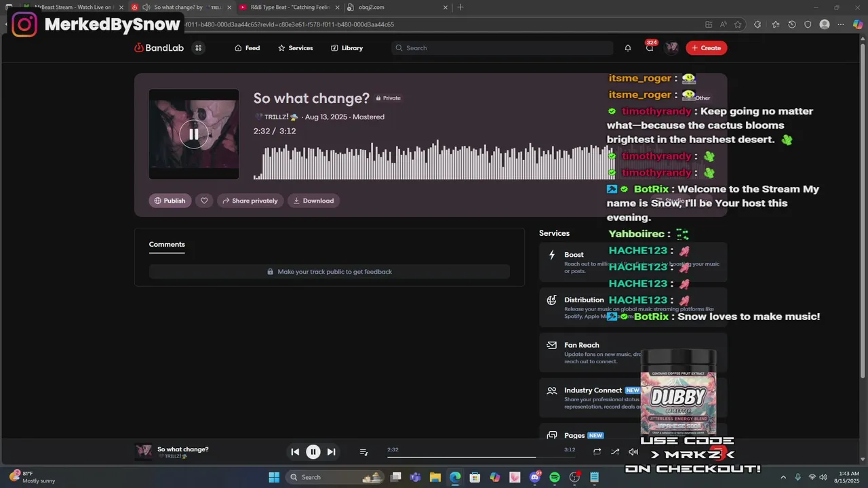Toggle repeat in player bar
The width and height of the screenshot is (868, 488).
tap(597, 452)
